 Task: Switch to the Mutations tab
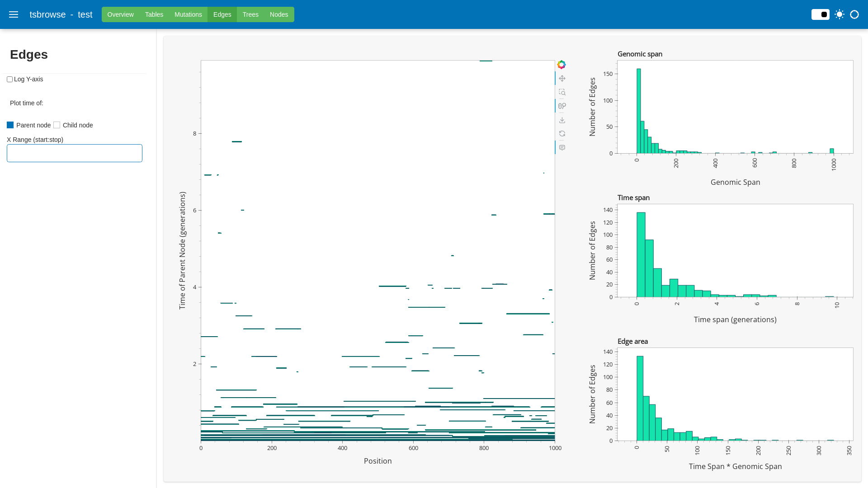(188, 14)
